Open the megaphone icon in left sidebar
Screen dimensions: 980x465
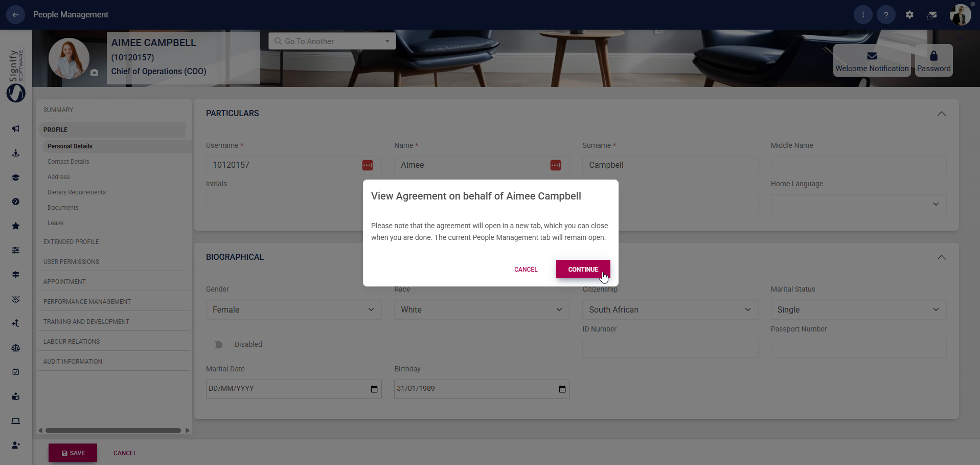pyautogui.click(x=16, y=128)
